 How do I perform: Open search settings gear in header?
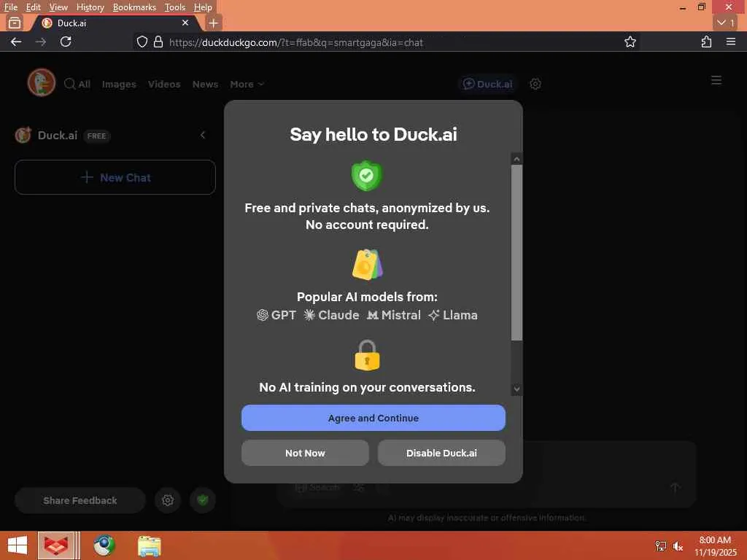535,84
